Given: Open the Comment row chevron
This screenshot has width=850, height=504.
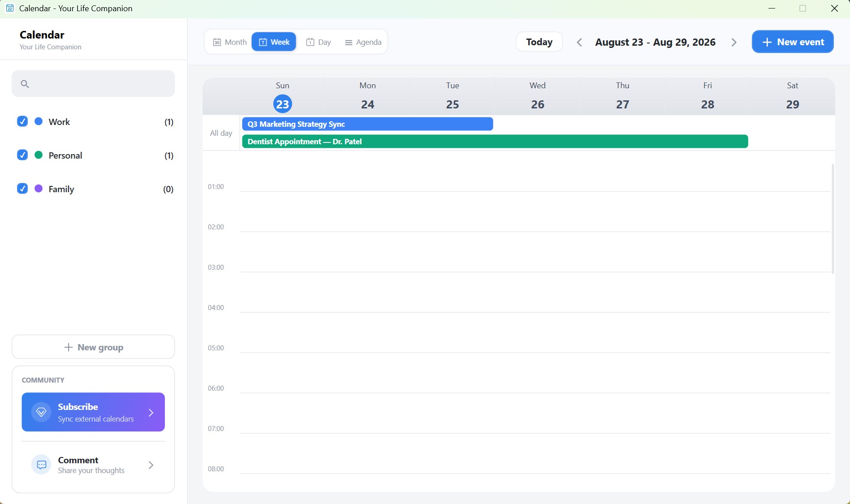Looking at the screenshot, I should 151,465.
